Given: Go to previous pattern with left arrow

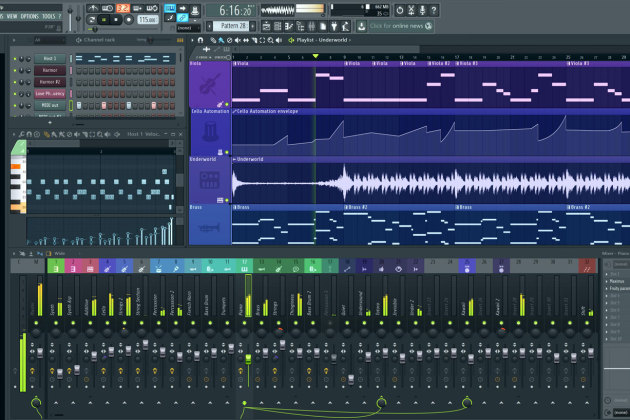Looking at the screenshot, I should (x=209, y=27).
